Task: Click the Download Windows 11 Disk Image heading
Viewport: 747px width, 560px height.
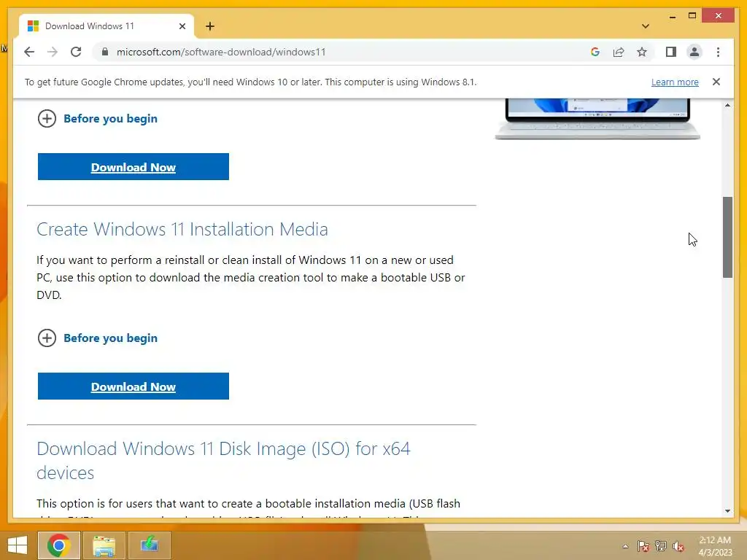Action: [223, 461]
